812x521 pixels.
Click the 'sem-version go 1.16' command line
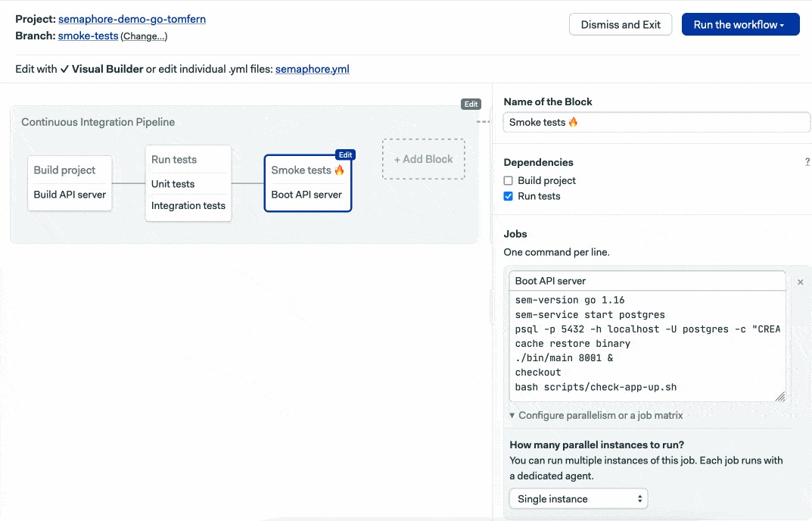(570, 300)
